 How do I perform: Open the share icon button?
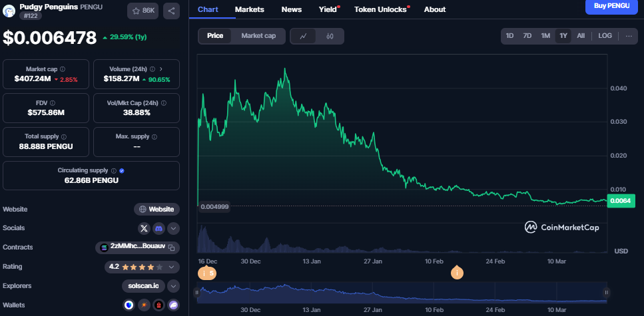pos(171,11)
